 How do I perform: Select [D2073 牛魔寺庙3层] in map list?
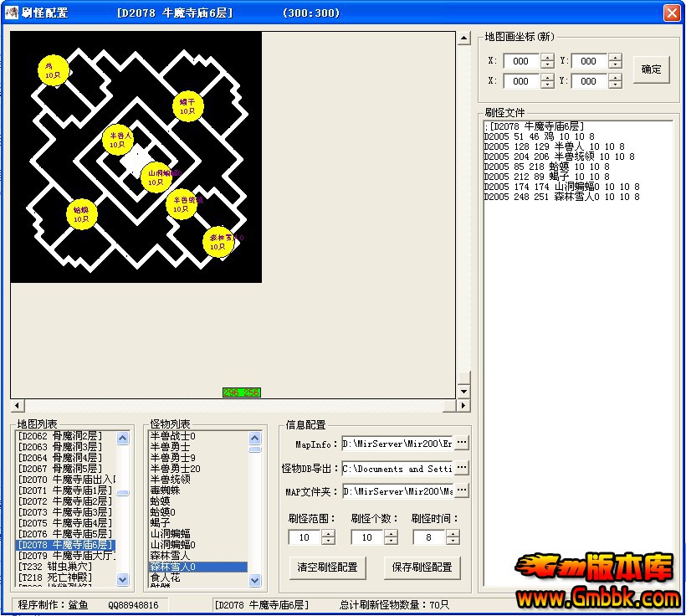(66, 512)
